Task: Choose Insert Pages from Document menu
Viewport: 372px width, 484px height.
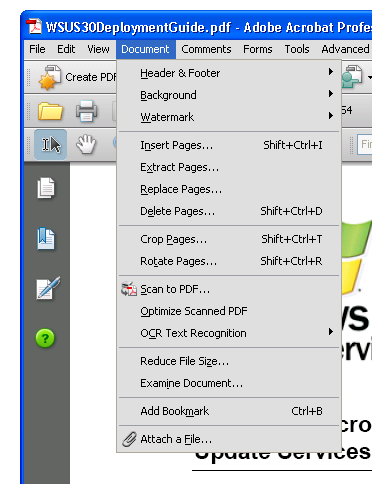Action: (229, 145)
